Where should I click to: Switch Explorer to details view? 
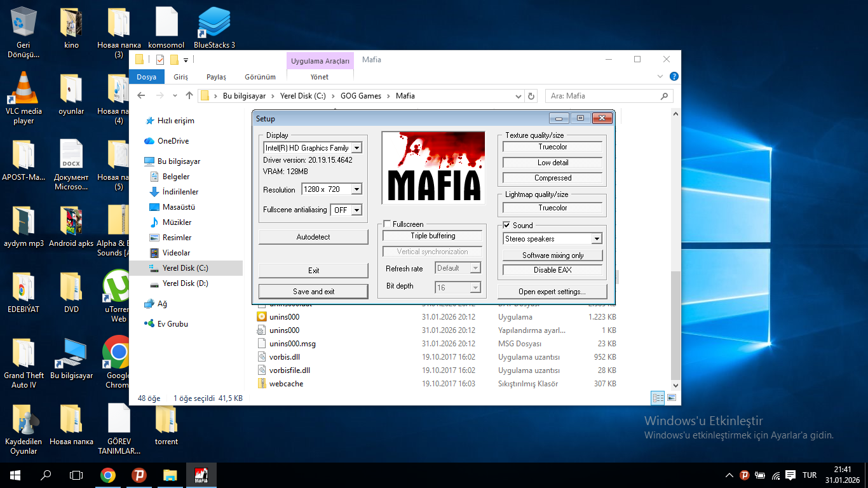coord(658,398)
